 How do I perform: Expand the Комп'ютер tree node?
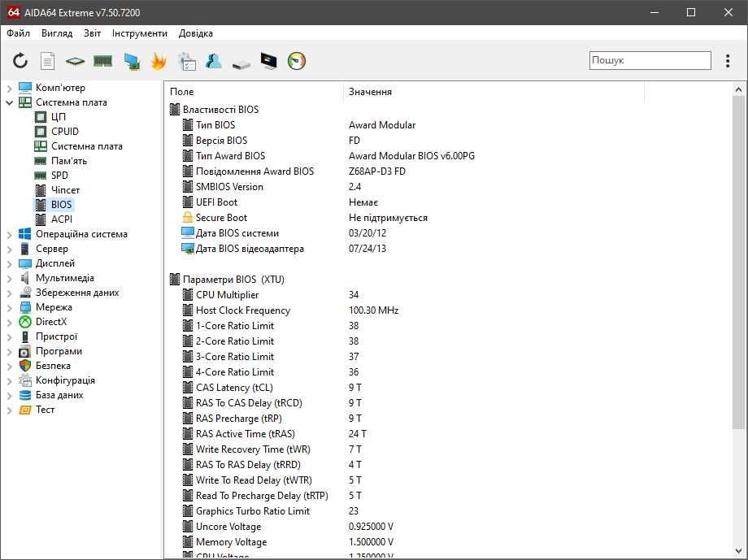[9, 88]
